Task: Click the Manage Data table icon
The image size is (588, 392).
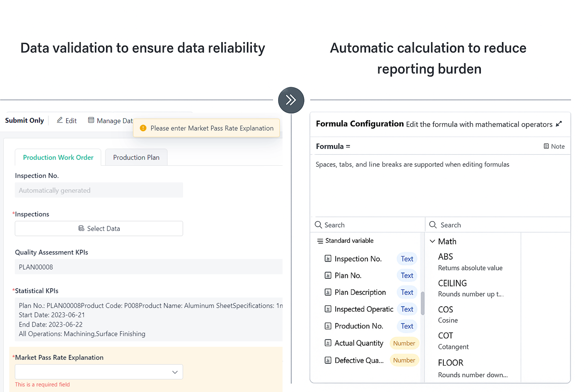Action: (91, 120)
